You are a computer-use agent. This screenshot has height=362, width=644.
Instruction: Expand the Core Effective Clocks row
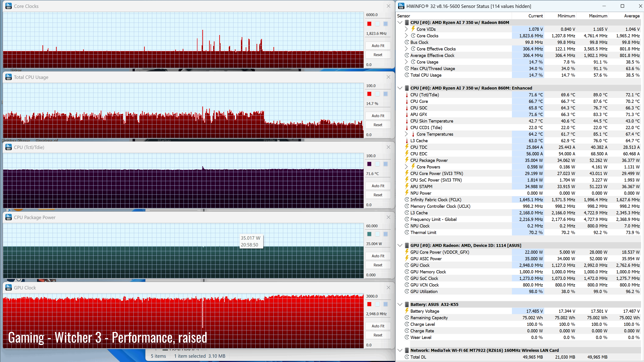(406, 49)
